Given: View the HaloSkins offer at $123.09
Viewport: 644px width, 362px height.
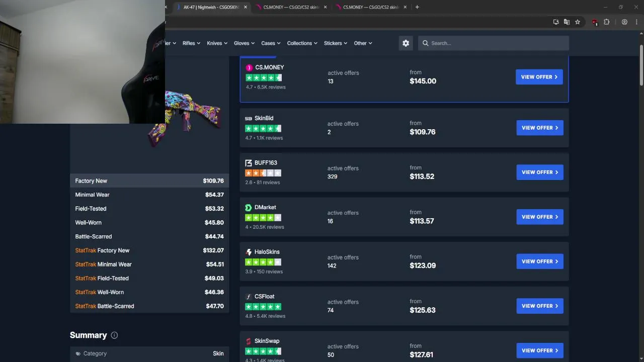Looking at the screenshot, I should click(540, 261).
